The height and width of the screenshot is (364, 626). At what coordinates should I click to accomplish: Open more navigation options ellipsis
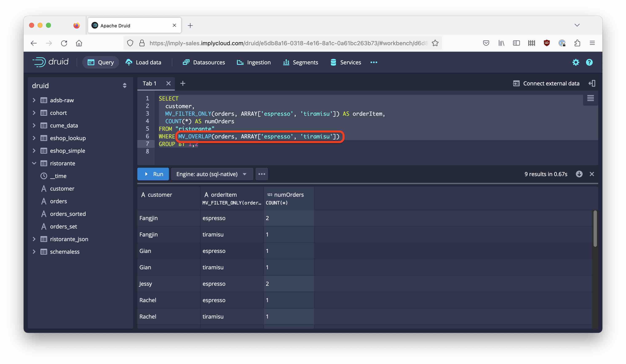pos(374,62)
